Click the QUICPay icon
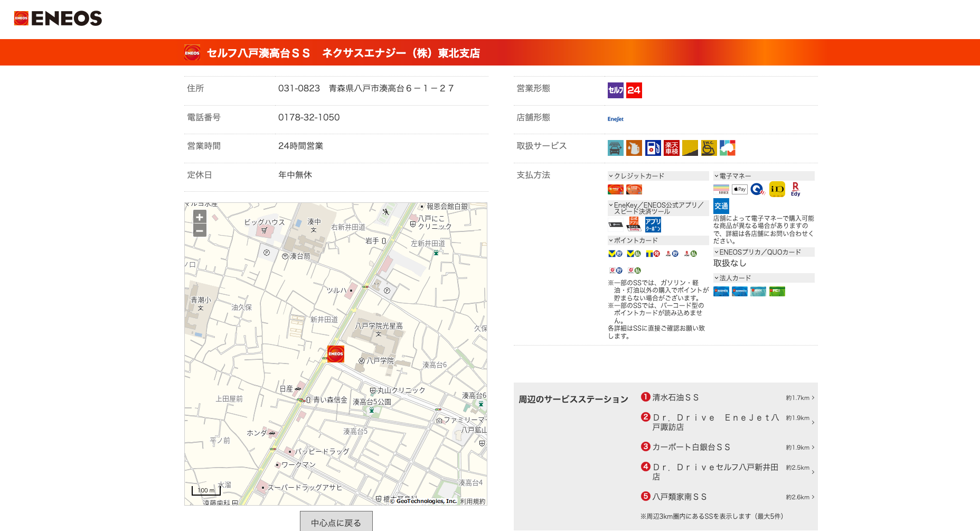Screen dimensions: 980x531 pos(758,189)
